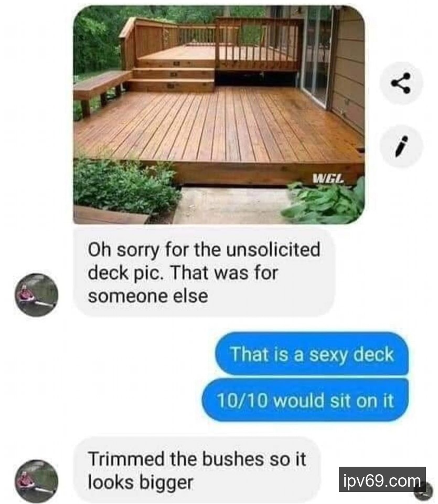438x504 pixels.
Task: Click the concrete pad below the deck
Action: 230,205
